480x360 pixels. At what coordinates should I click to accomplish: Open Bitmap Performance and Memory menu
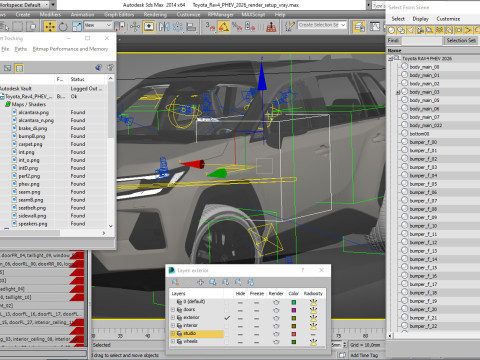click(x=70, y=49)
